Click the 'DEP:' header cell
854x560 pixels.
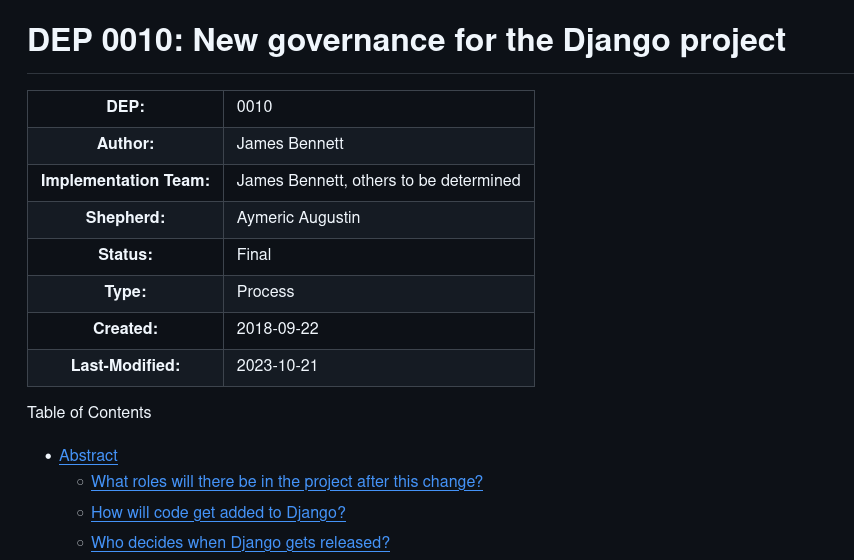click(x=125, y=107)
